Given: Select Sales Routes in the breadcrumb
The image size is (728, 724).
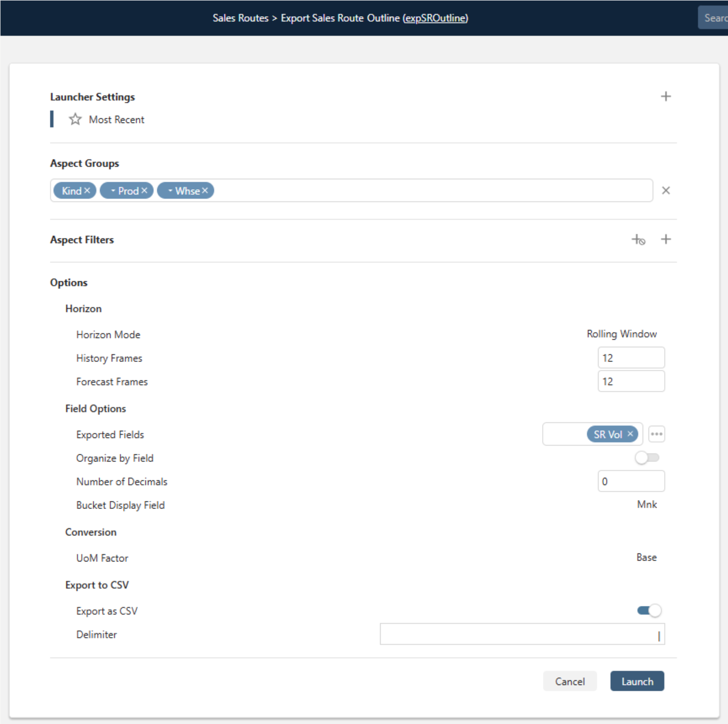Looking at the screenshot, I should [x=240, y=18].
